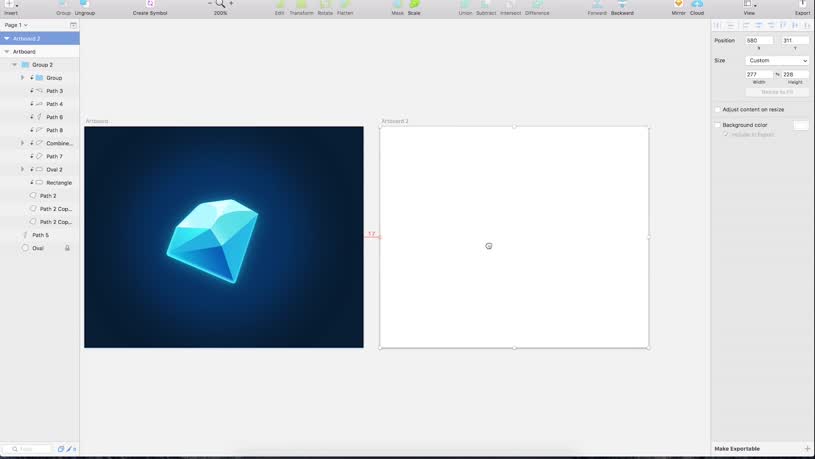Click the Cloud upload icon
The height and width of the screenshot is (459, 815).
pyautogui.click(x=697, y=4)
